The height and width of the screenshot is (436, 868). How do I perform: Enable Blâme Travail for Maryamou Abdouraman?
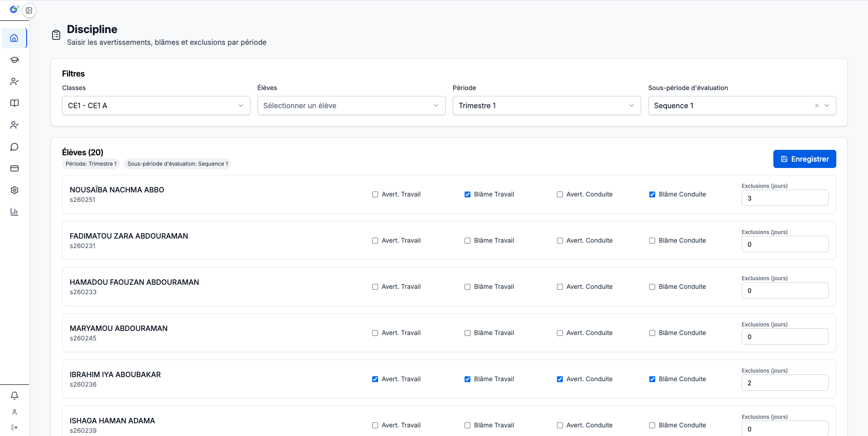467,333
